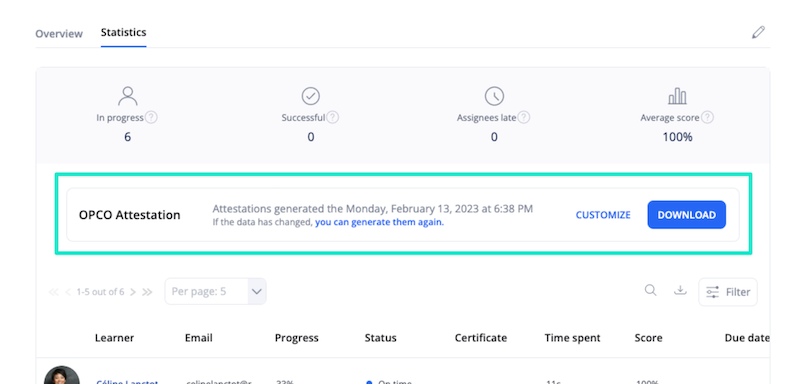
Task: Go to the first page of results
Action: [54, 292]
